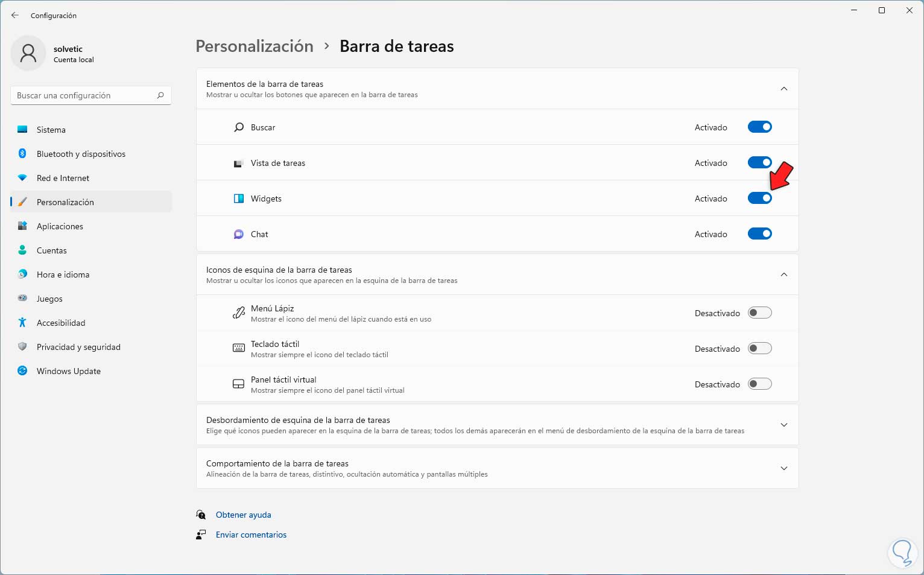Collapse Elementos de la barra de tareas section

783,89
